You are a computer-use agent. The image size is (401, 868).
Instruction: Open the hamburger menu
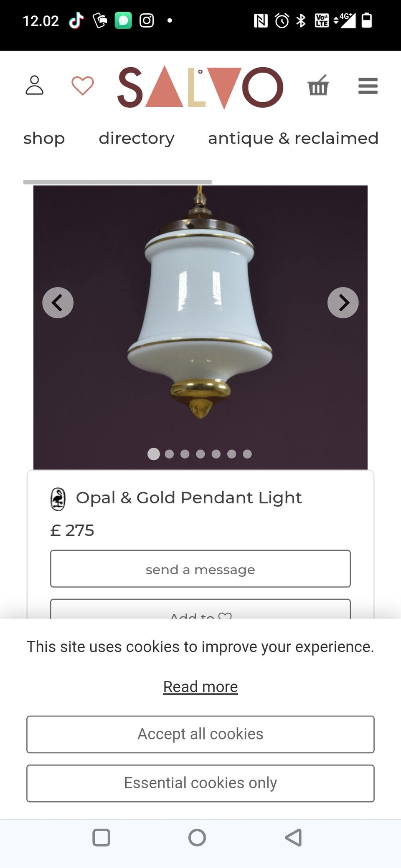[368, 86]
